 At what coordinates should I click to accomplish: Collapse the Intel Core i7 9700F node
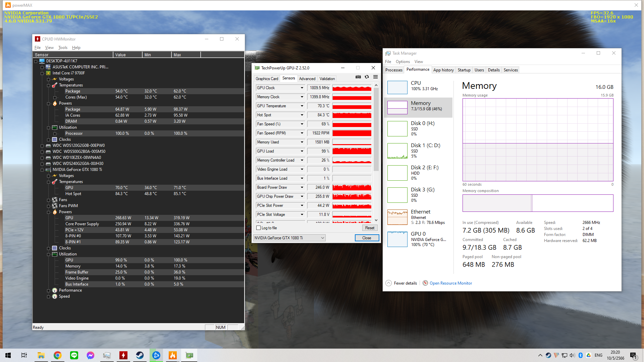tap(42, 73)
